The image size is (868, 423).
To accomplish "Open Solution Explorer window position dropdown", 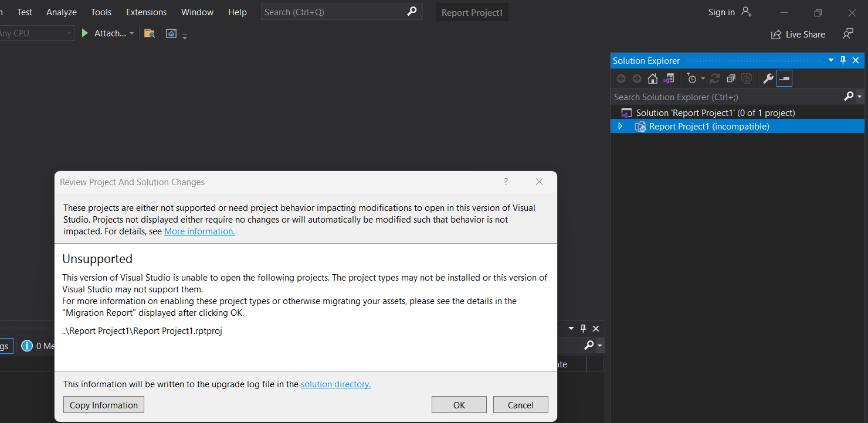I will tap(831, 60).
